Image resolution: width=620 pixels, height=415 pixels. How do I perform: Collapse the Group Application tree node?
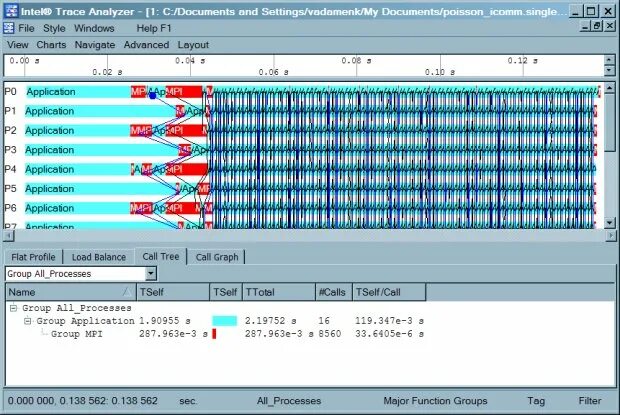click(28, 321)
